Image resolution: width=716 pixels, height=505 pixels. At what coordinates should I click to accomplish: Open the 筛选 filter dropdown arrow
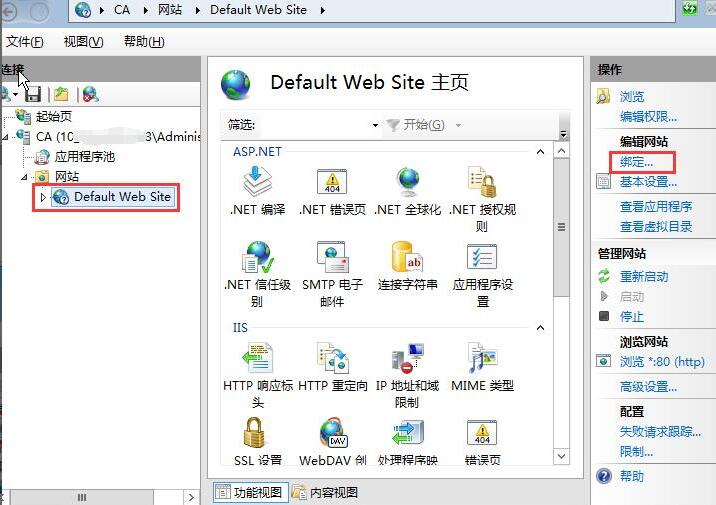click(375, 125)
